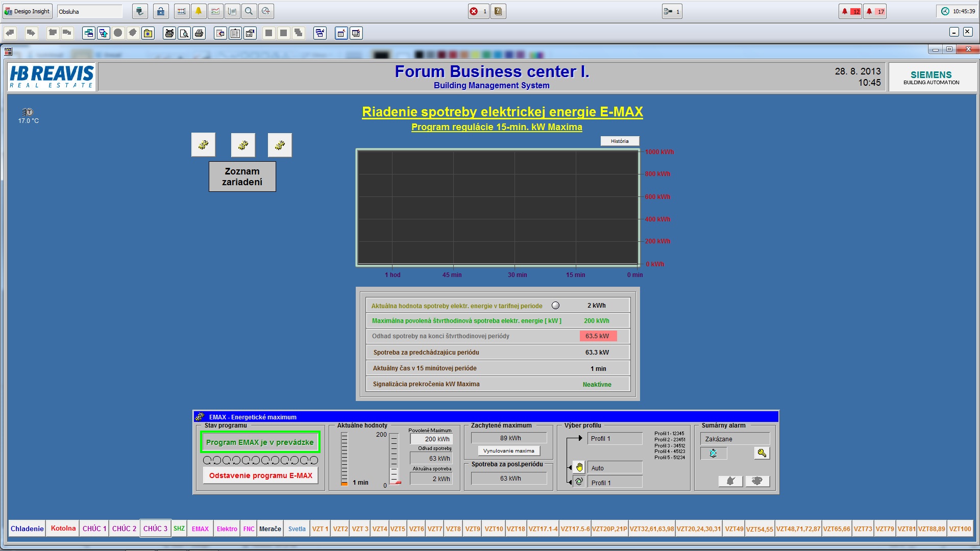Switch to the Chladenie tab
Viewport: 980px width, 551px height.
tap(27, 529)
